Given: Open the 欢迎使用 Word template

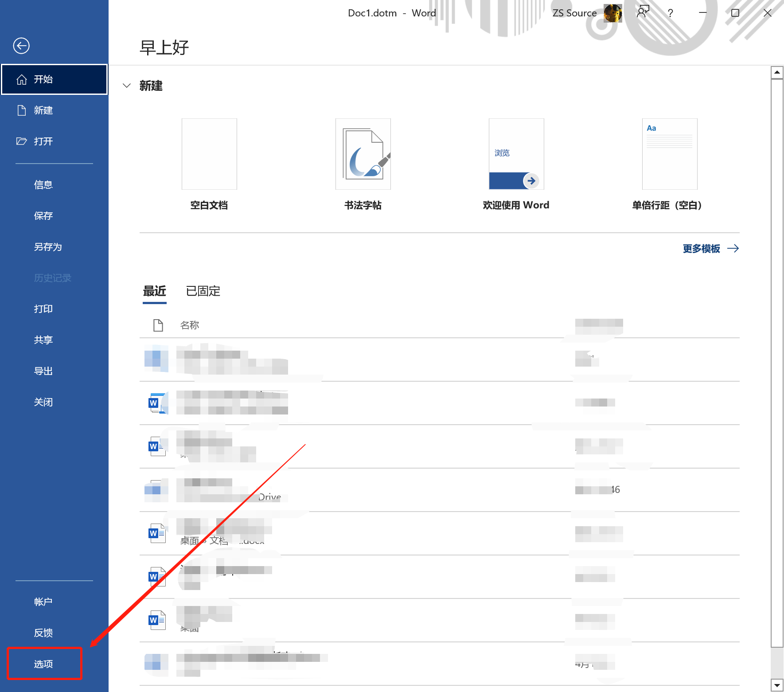Looking at the screenshot, I should [516, 154].
